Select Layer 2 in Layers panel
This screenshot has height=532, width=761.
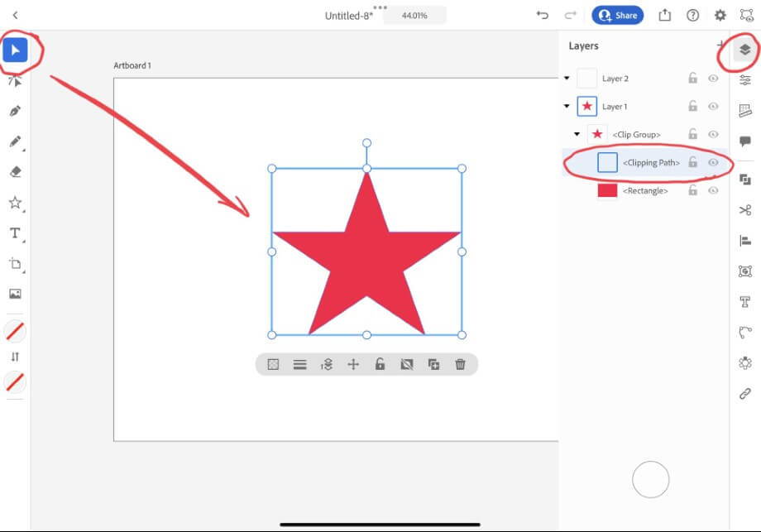pos(645,79)
